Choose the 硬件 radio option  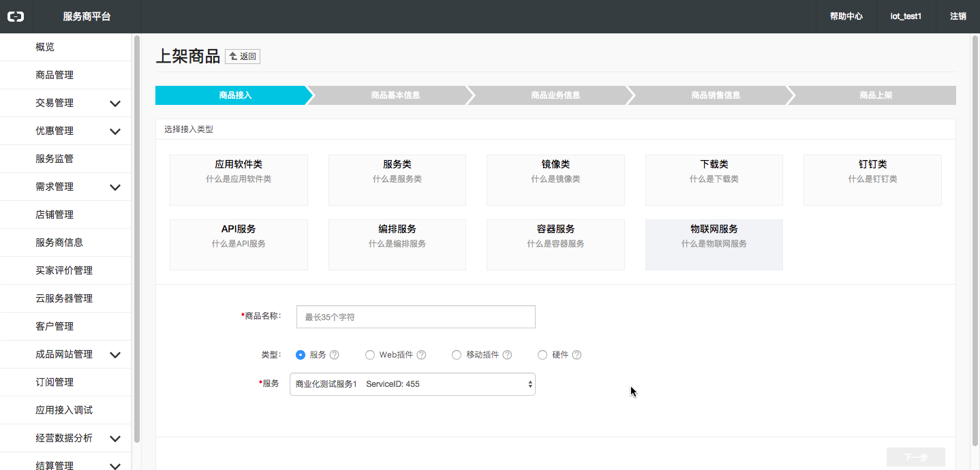(x=542, y=355)
